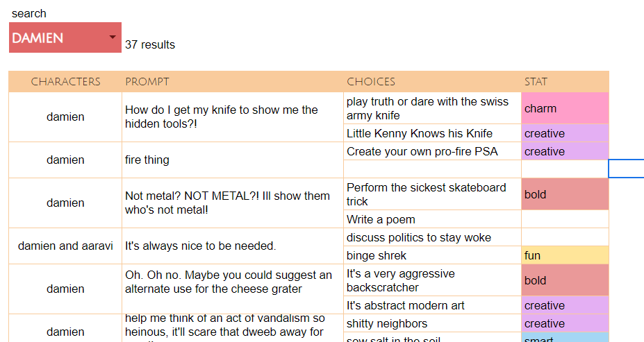Click the "37 results" count cell

150,45
